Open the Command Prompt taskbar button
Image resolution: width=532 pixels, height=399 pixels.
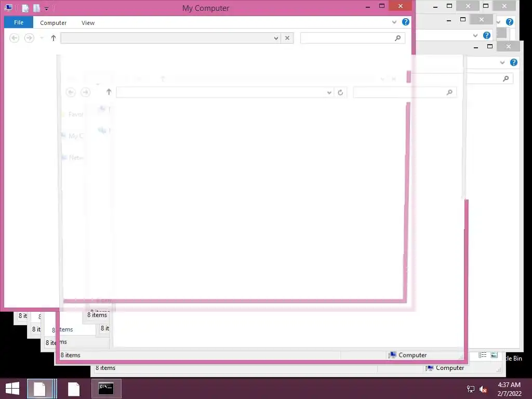tap(106, 389)
